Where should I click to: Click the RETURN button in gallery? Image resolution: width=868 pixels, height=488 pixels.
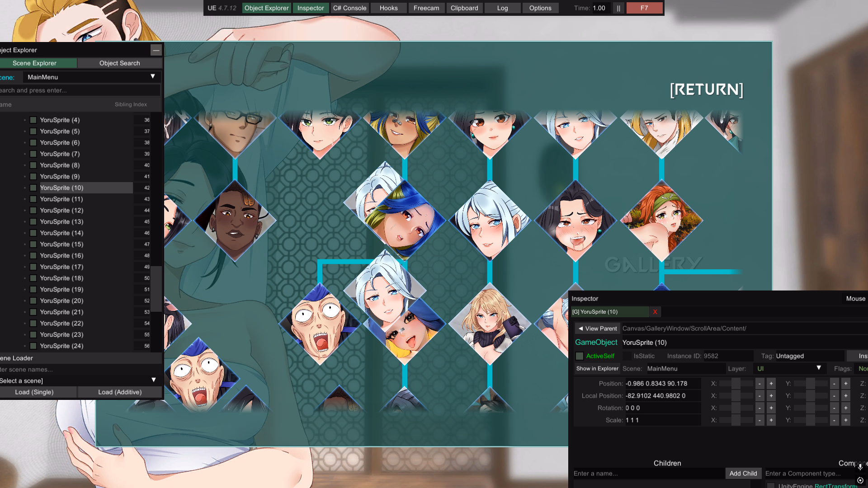pos(706,89)
